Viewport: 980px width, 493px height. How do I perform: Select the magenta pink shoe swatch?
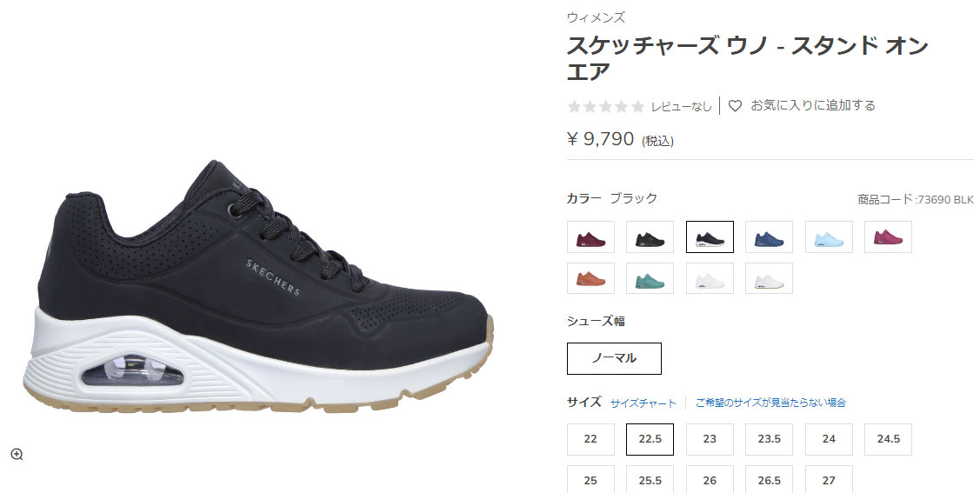pos(888,237)
